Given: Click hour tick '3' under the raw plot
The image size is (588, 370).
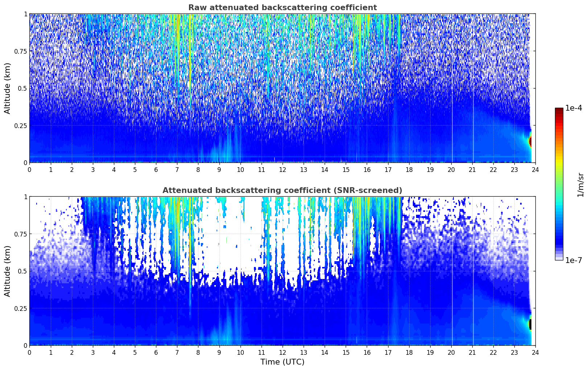Looking at the screenshot, I should [x=93, y=169].
